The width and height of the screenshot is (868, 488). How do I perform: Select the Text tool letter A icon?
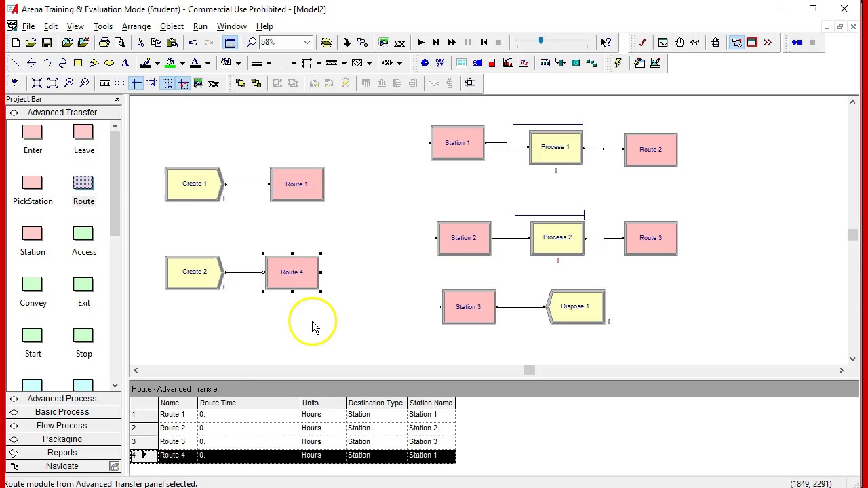coord(125,63)
